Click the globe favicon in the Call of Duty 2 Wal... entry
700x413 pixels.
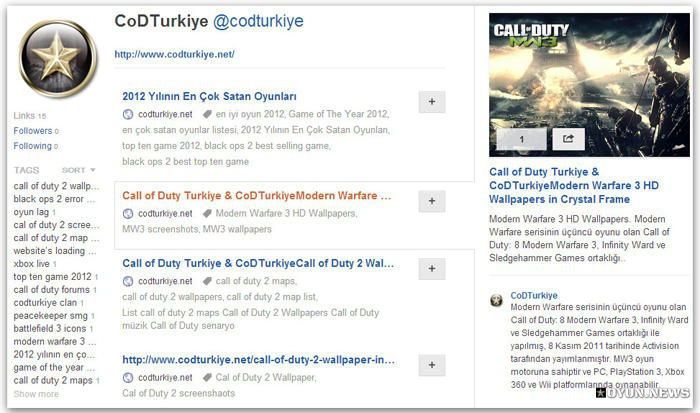click(128, 281)
